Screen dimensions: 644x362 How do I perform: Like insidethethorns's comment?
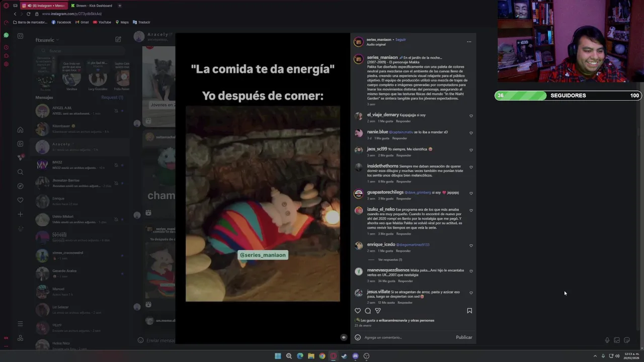[471, 167]
